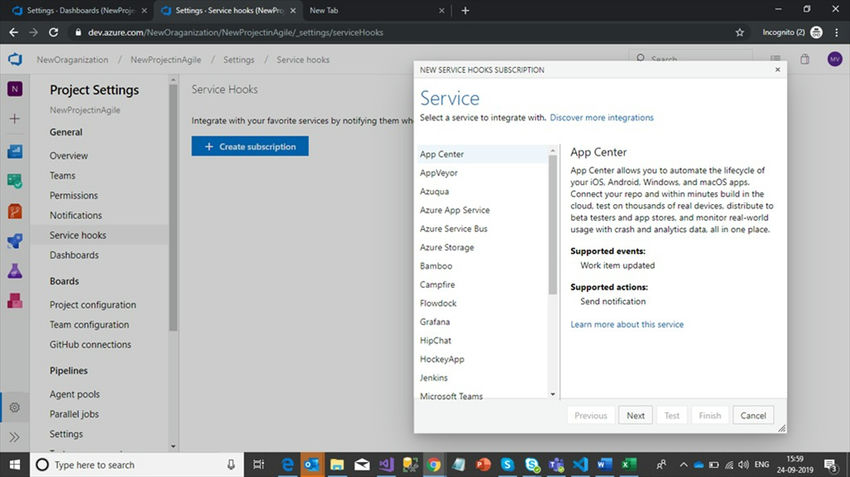Open the Artifacts icon in the sidebar

pos(15,300)
